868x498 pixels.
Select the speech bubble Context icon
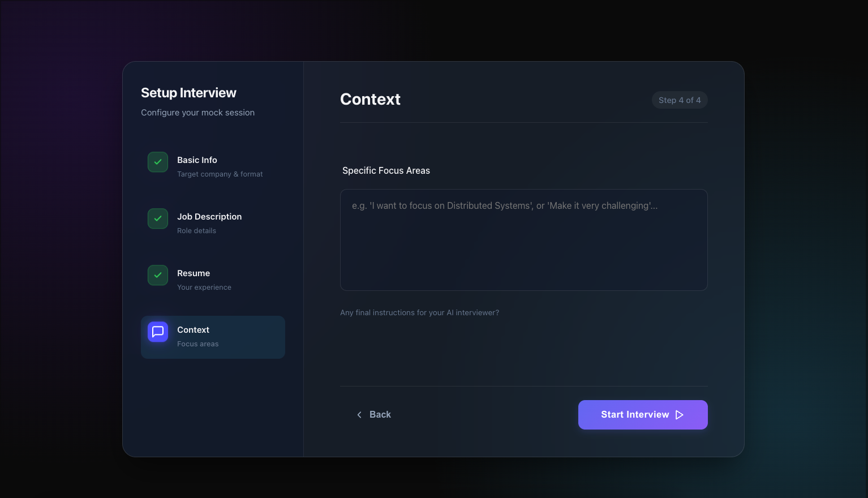[157, 332]
